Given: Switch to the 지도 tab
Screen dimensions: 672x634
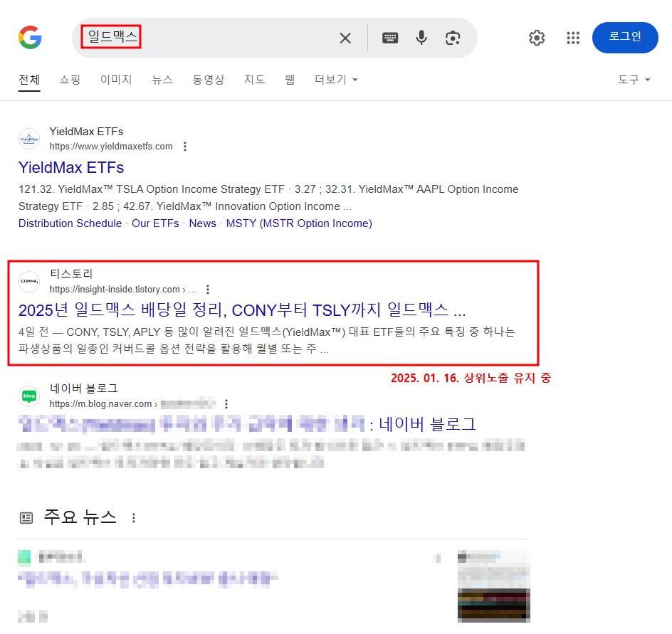Looking at the screenshot, I should coord(255,80).
